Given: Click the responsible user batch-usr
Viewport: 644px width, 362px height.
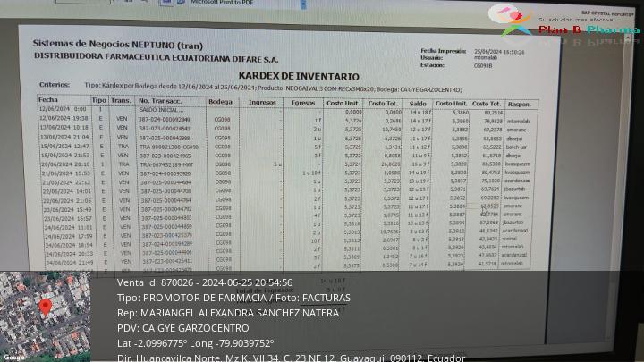Looking at the screenshot, I should (x=516, y=147).
